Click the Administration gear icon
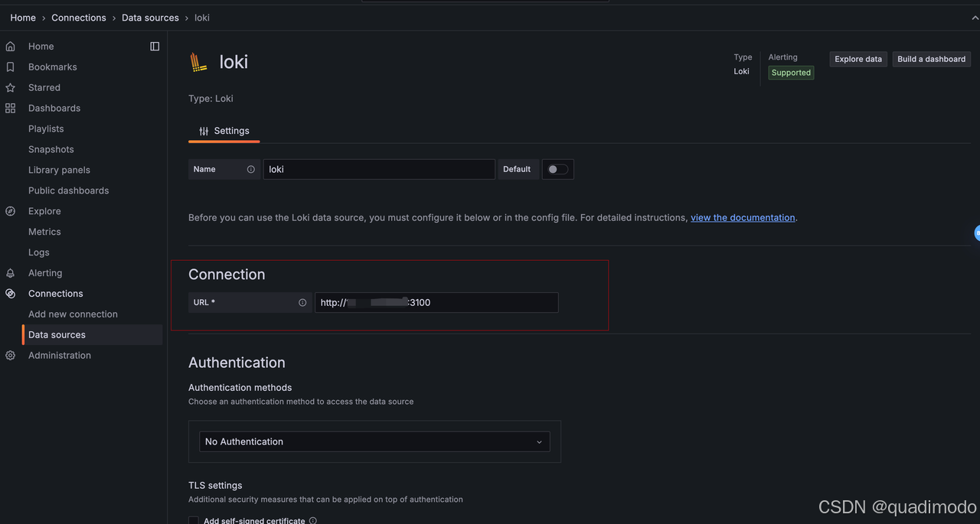Screen dimensions: 980x524 click(10, 356)
